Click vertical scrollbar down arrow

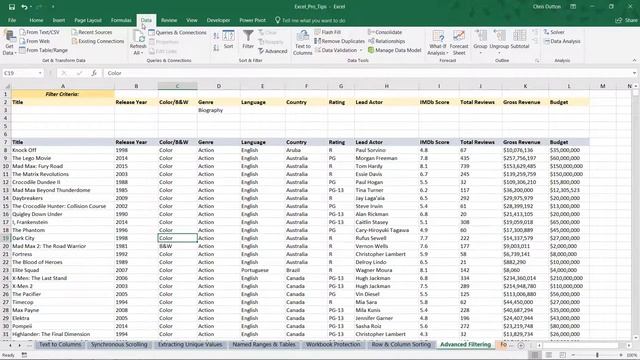(x=636, y=338)
